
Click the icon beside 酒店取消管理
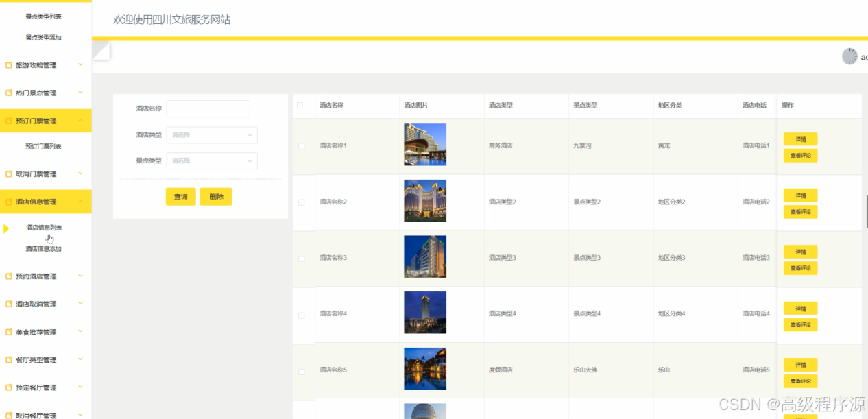tap(9, 304)
